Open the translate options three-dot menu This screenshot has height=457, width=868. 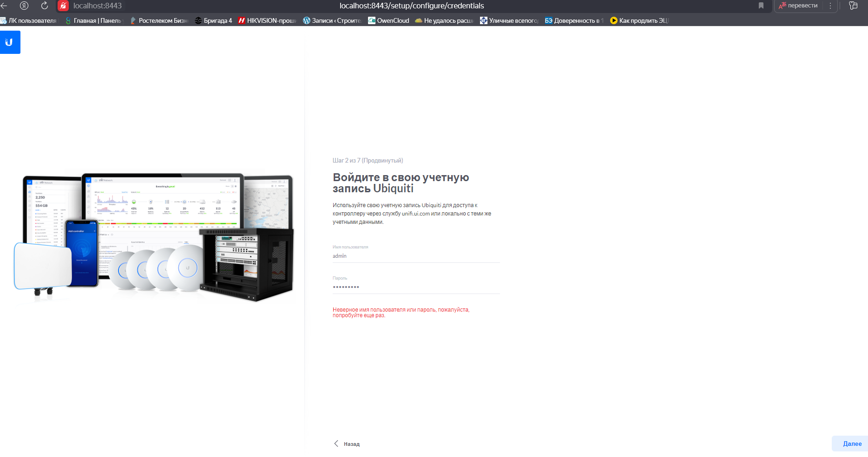(x=830, y=6)
